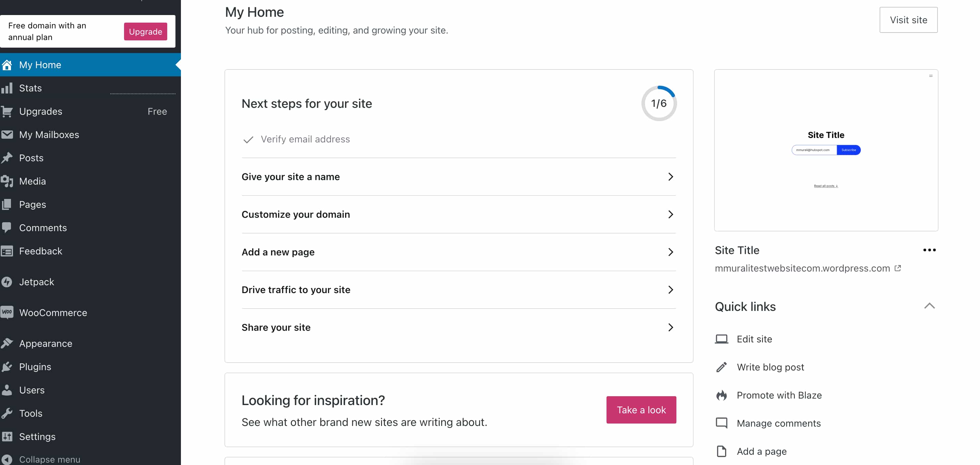The width and height of the screenshot is (980, 465).
Task: Click the Subscribe email field in the preview
Action: [x=814, y=150]
